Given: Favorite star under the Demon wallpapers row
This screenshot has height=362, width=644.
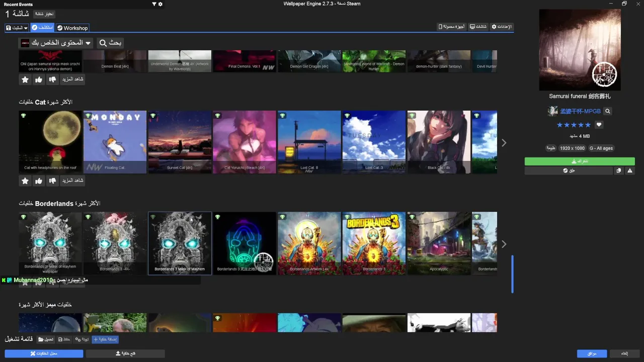Looking at the screenshot, I should pyautogui.click(x=25, y=79).
